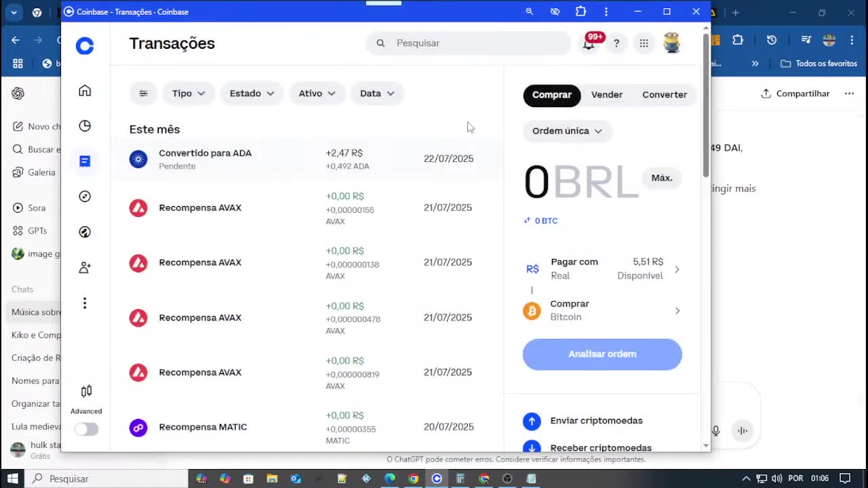This screenshot has height=488, width=868.
Task: Open Chrome icon in Windows taskbar
Action: (x=413, y=479)
